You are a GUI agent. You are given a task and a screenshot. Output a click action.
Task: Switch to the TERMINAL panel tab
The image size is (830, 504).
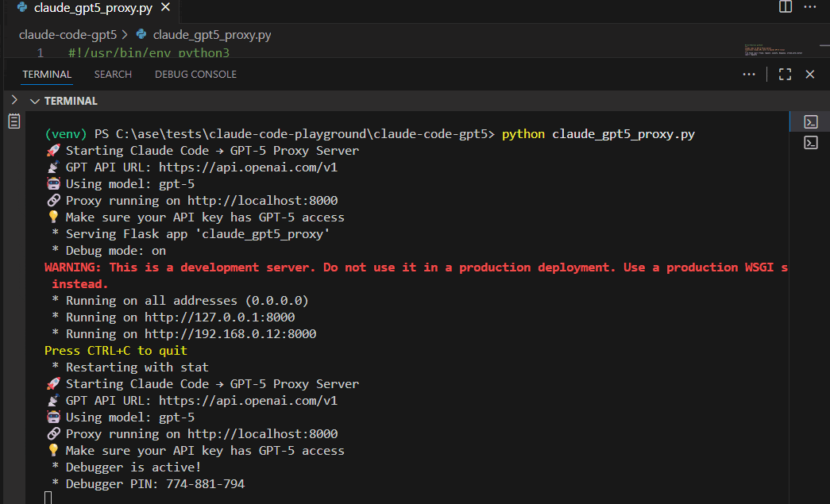pyautogui.click(x=47, y=75)
